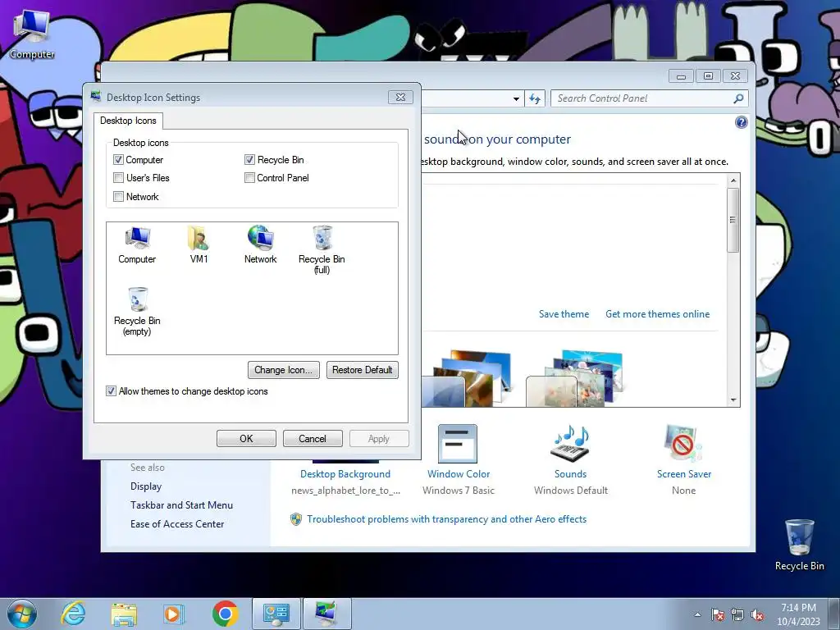The image size is (840, 630).
Task: Click the Restore Default button
Action: pyautogui.click(x=362, y=370)
